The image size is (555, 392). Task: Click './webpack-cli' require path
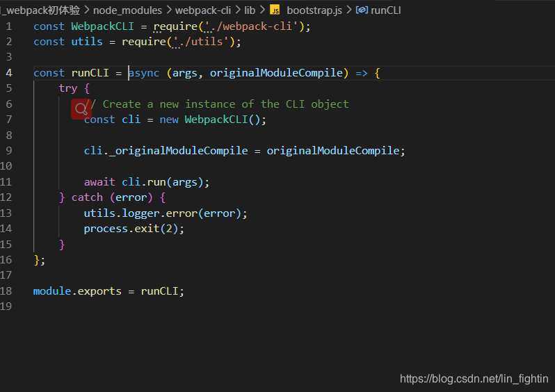pyautogui.click(x=252, y=26)
